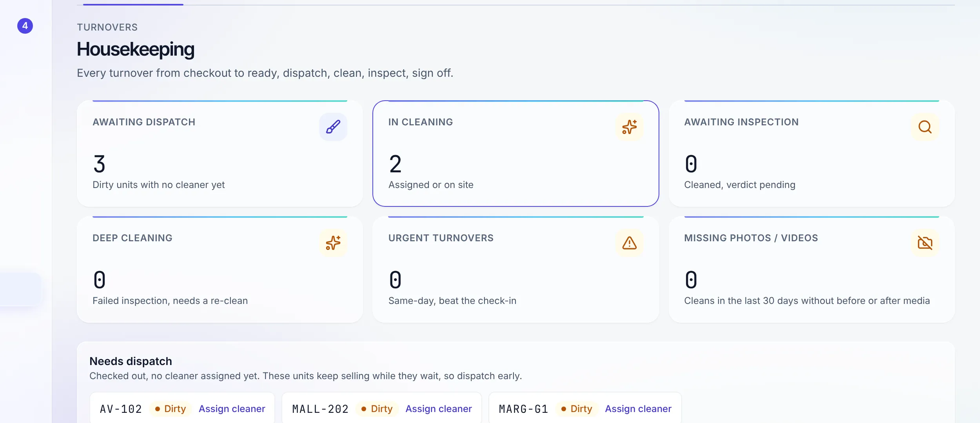Click 'Failed inspection, needs a re-clean' text
The image size is (980, 423).
pos(170,301)
